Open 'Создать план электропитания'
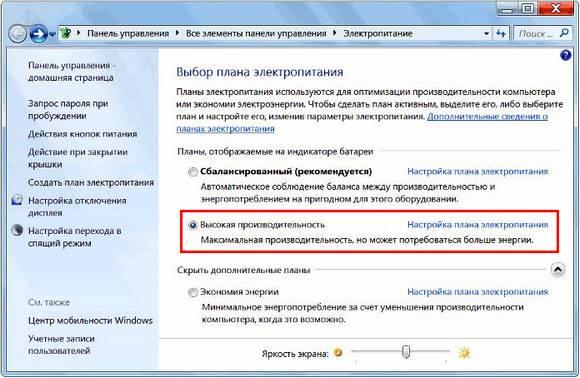The height and width of the screenshot is (378, 580). click(91, 182)
